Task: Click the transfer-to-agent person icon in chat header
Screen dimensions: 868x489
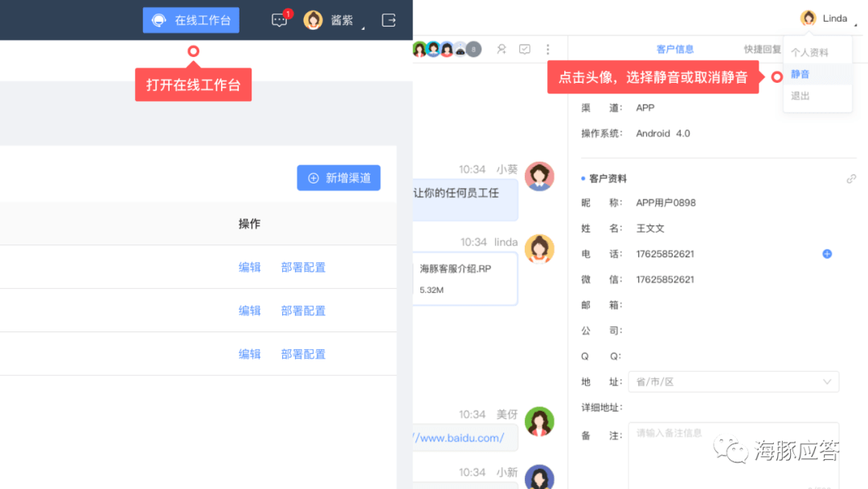Action: 502,49
